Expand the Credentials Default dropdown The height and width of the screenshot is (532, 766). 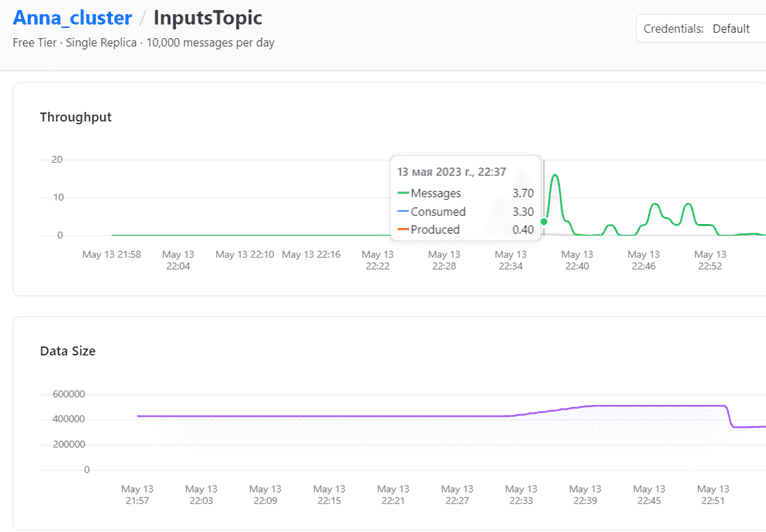tap(700, 29)
